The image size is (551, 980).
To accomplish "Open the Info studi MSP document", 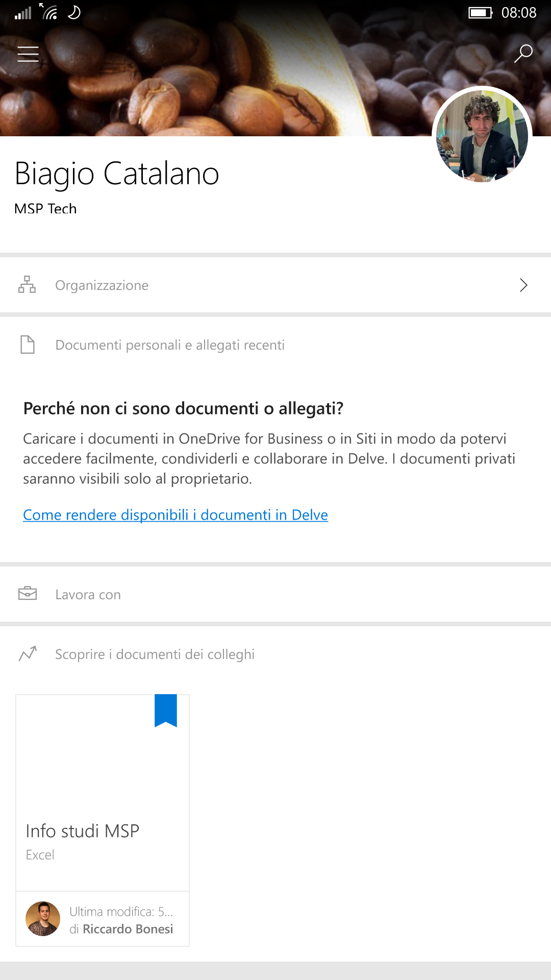I will [83, 831].
